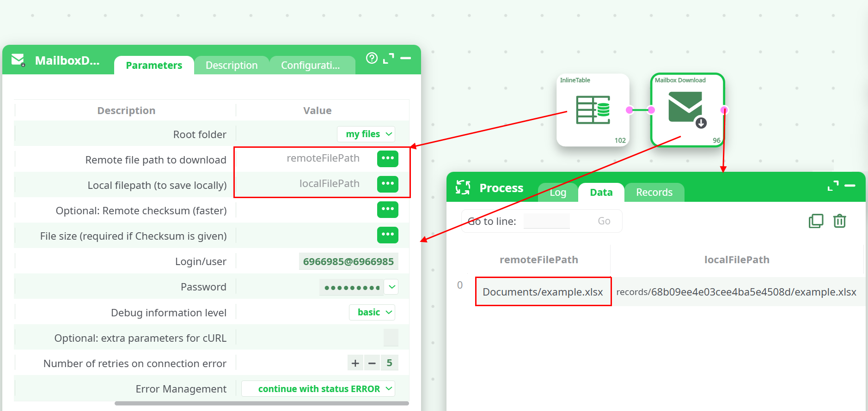This screenshot has width=868, height=411.
Task: Delete Process data using trash icon
Action: tap(839, 221)
